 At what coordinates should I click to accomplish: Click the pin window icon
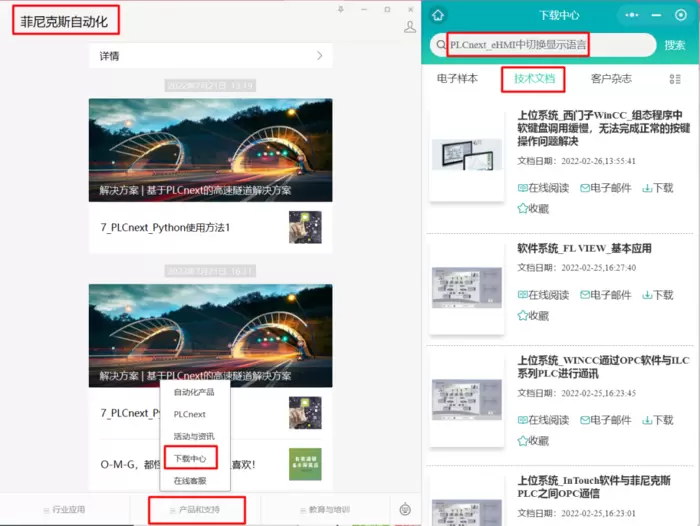340,9
